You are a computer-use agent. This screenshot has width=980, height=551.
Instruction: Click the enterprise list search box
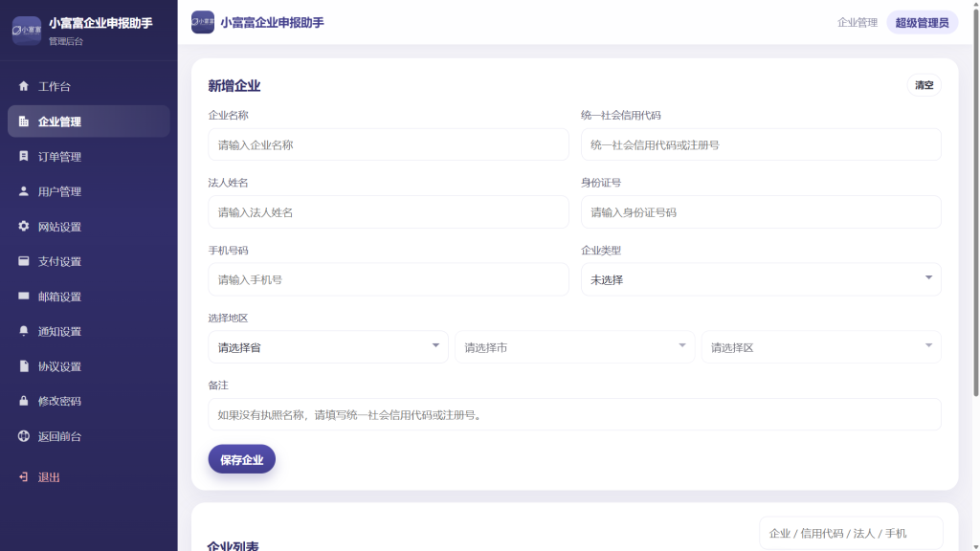(851, 533)
